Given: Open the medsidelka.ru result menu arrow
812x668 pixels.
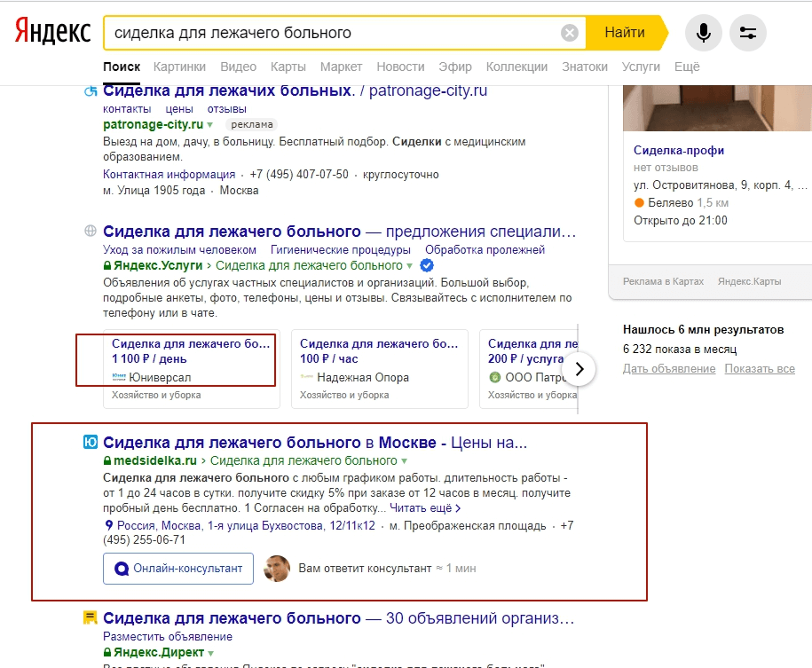Looking at the screenshot, I should click(x=405, y=461).
